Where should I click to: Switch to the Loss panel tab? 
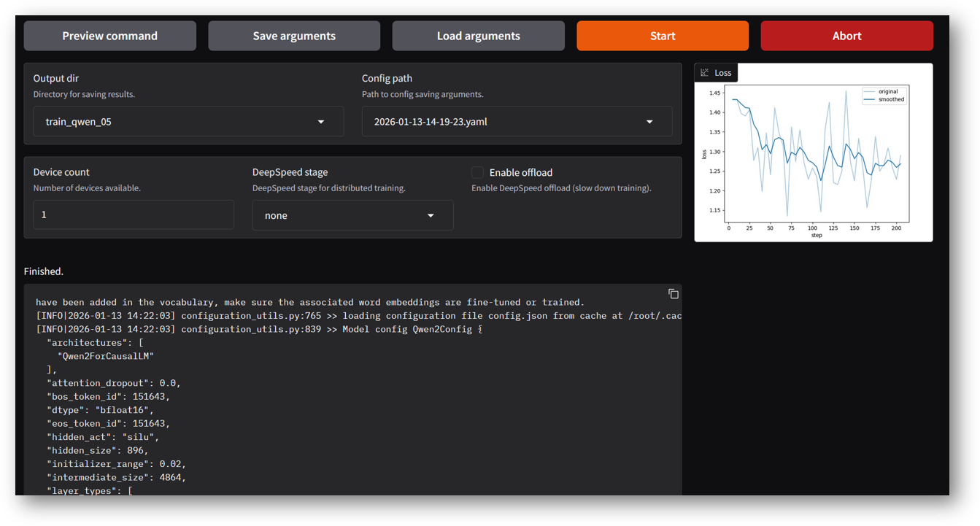click(x=716, y=72)
